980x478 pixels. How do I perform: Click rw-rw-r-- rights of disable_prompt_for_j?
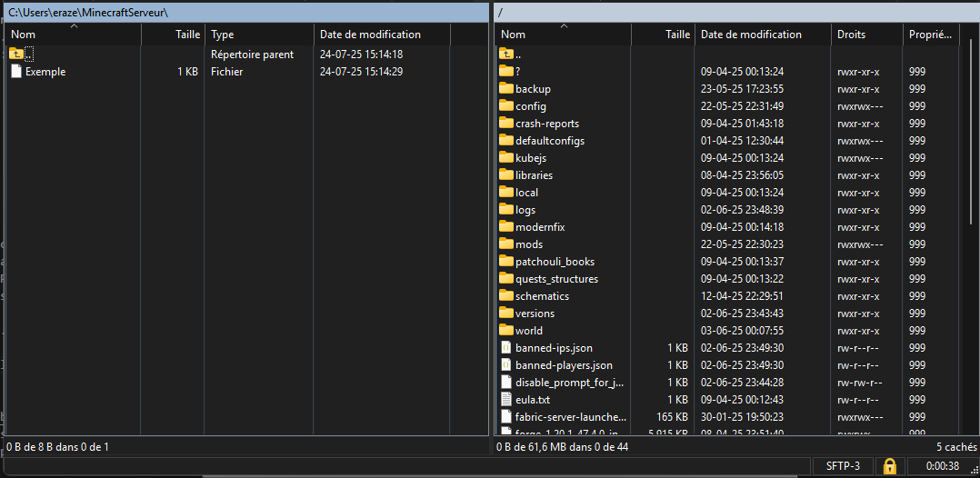click(x=858, y=382)
